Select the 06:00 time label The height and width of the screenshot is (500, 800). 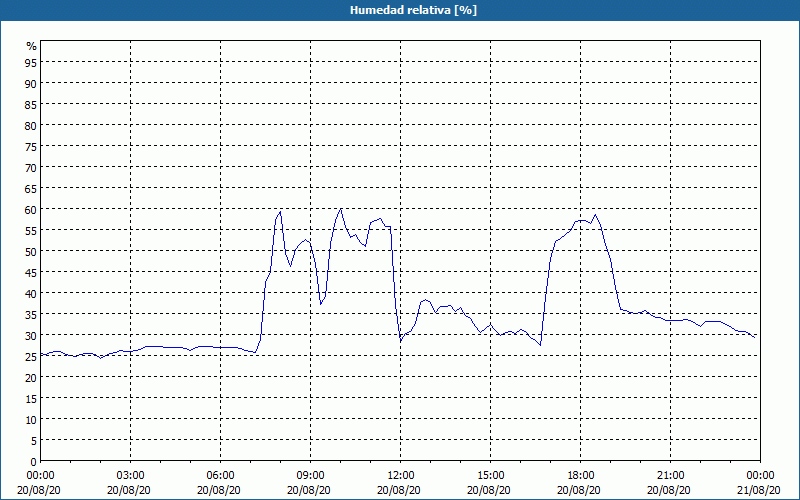220,476
